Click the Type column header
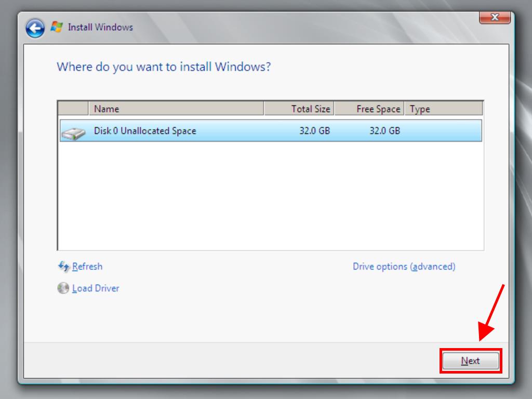This screenshot has height=399, width=532. click(x=443, y=109)
